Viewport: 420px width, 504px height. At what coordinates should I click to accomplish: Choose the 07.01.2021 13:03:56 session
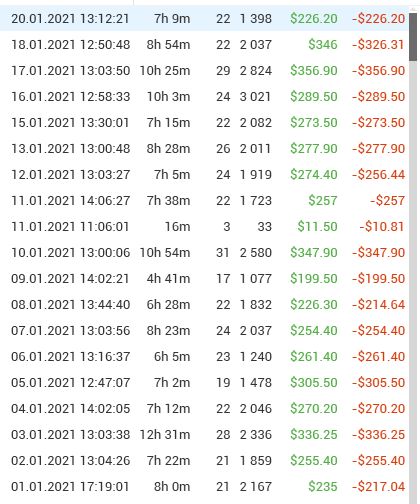point(204,331)
